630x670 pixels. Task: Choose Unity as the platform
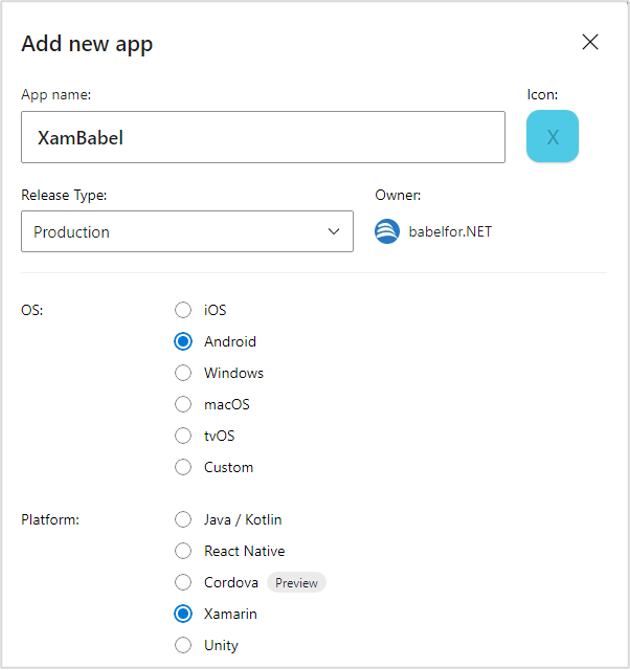183,645
